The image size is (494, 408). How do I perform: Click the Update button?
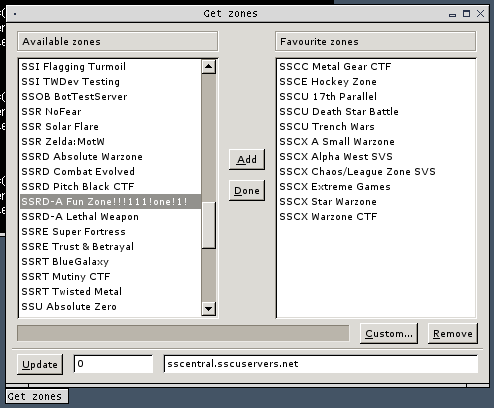tap(40, 364)
